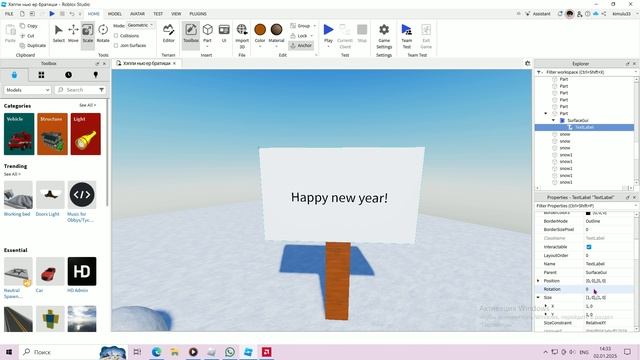Toggle the Interactable property checkbox
The width and height of the screenshot is (640, 360).
pyautogui.click(x=589, y=247)
